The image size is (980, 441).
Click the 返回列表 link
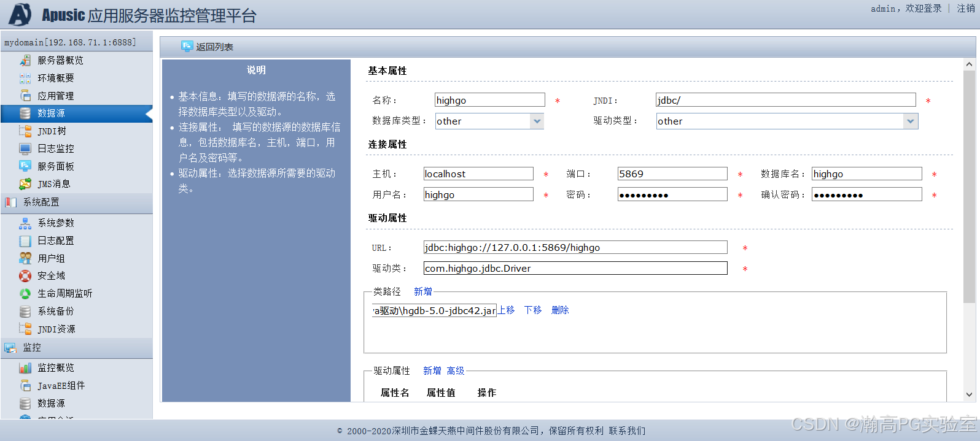click(x=214, y=47)
